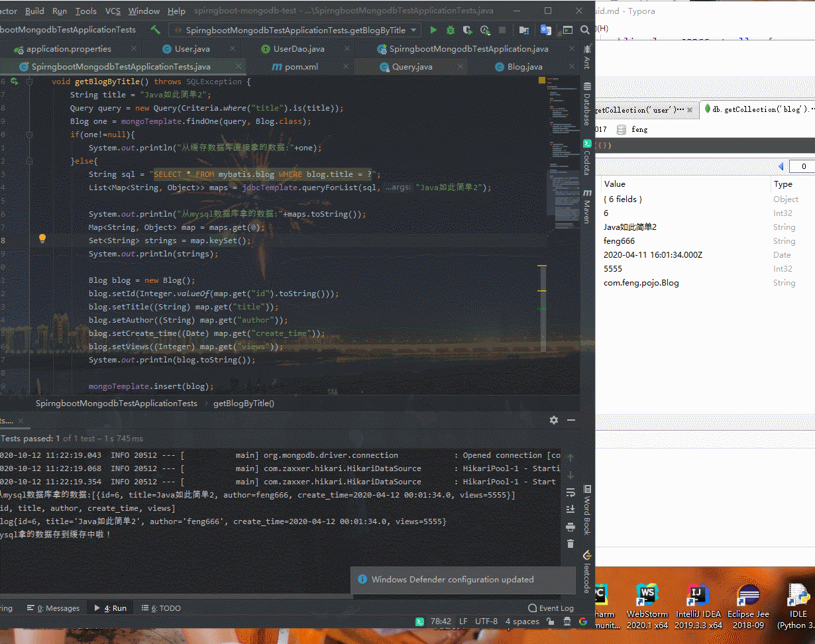
Task: Open the Build menu
Action: tap(33, 11)
